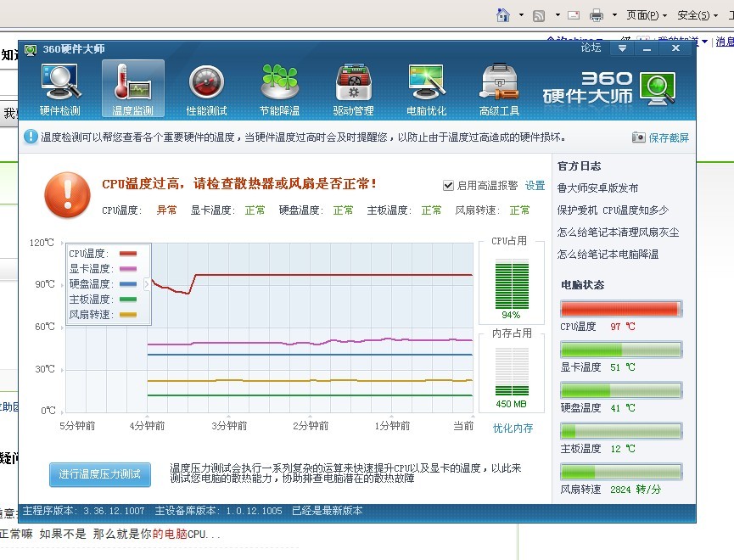The width and height of the screenshot is (734, 560).
Task: Expand the browser Home dropdown arrow
Action: pyautogui.click(x=521, y=15)
